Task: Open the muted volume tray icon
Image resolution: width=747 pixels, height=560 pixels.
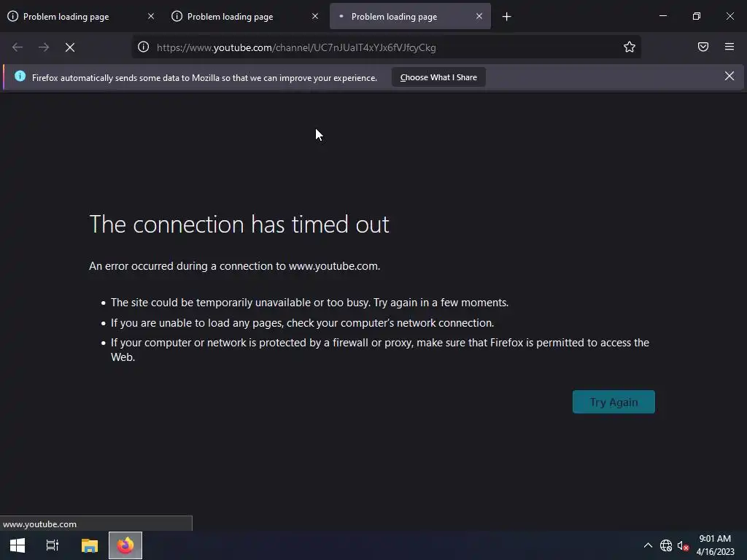Action: pyautogui.click(x=683, y=545)
